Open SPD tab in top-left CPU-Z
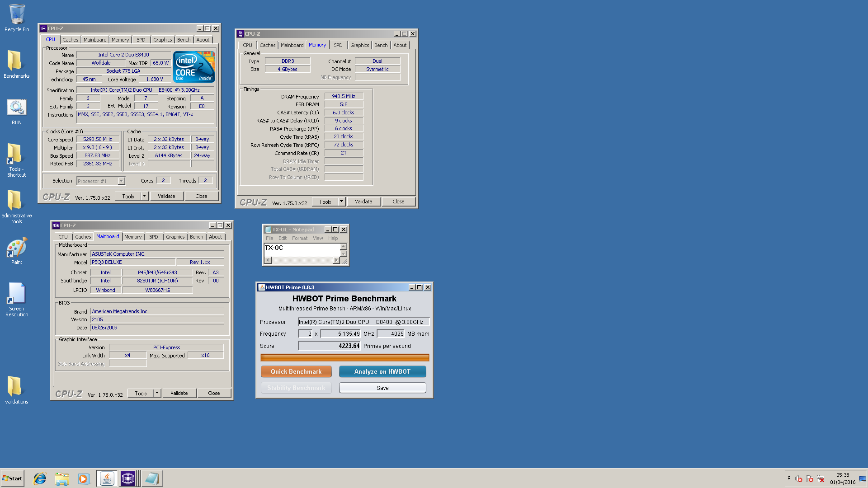Image resolution: width=868 pixels, height=488 pixels. point(141,40)
